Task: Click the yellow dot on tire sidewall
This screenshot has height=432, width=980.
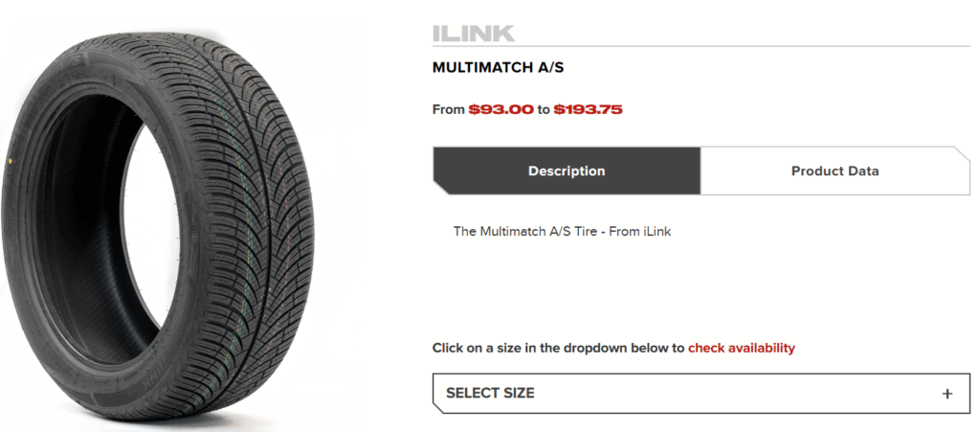Action: coord(8,158)
